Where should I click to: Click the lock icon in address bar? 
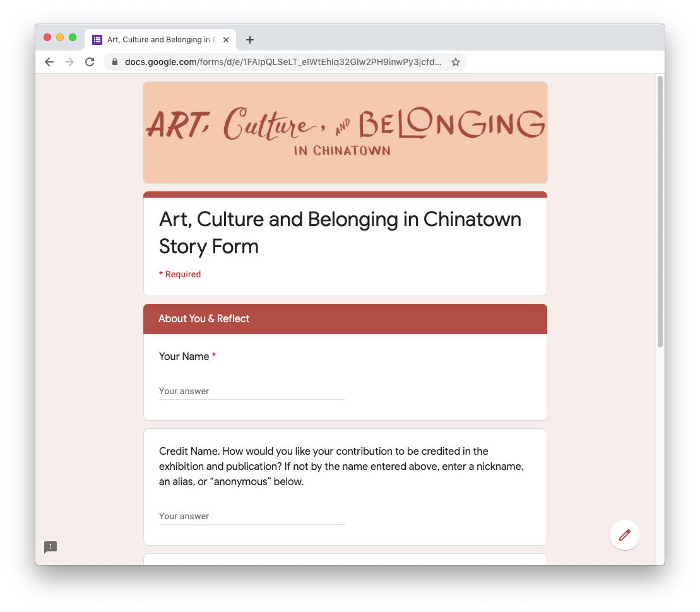pyautogui.click(x=115, y=62)
